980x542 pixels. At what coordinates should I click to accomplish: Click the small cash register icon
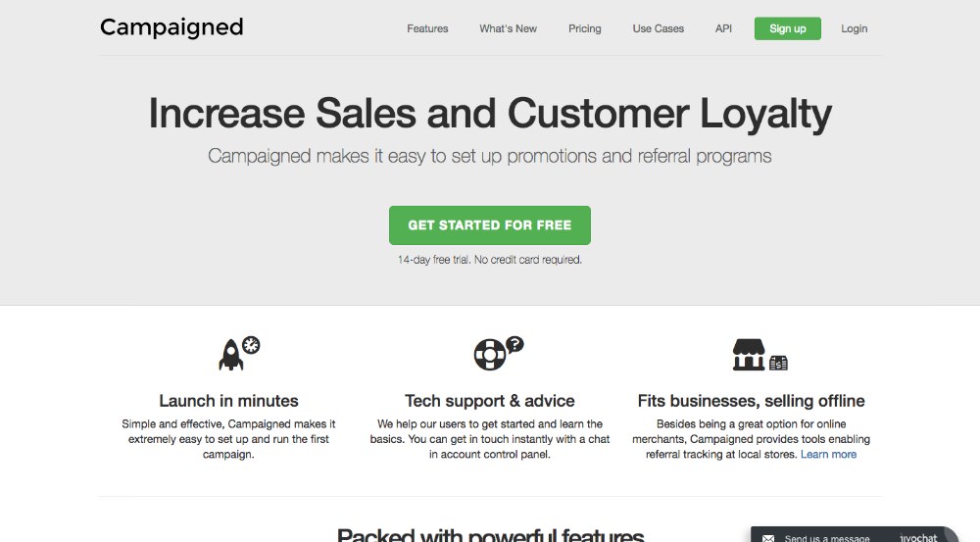778,363
